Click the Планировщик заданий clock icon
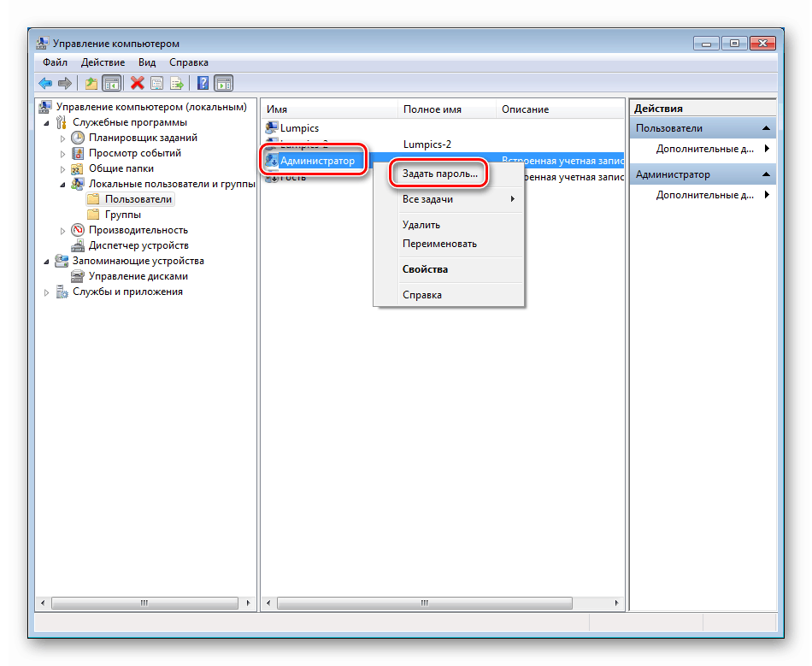Viewport: 812px width, 666px height. tap(78, 138)
